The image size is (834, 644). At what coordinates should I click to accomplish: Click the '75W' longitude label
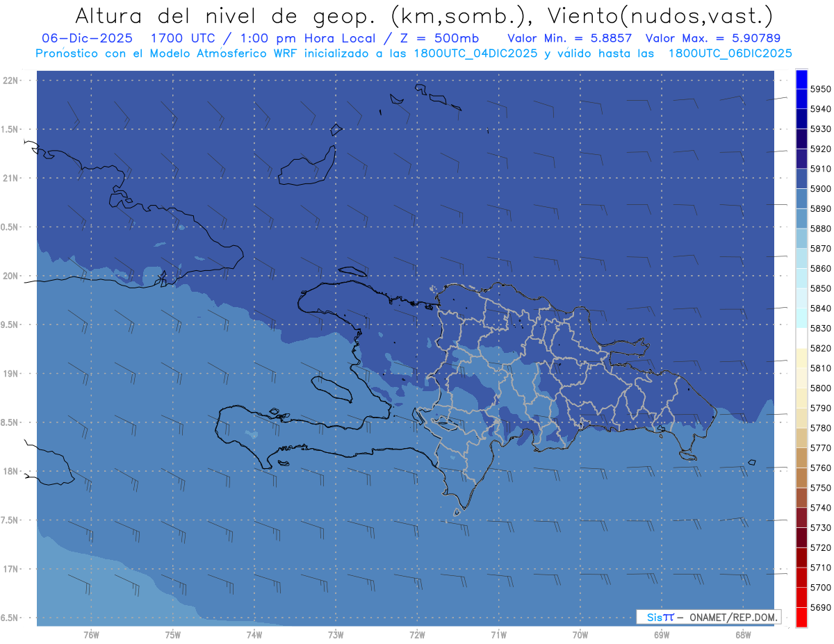(173, 635)
